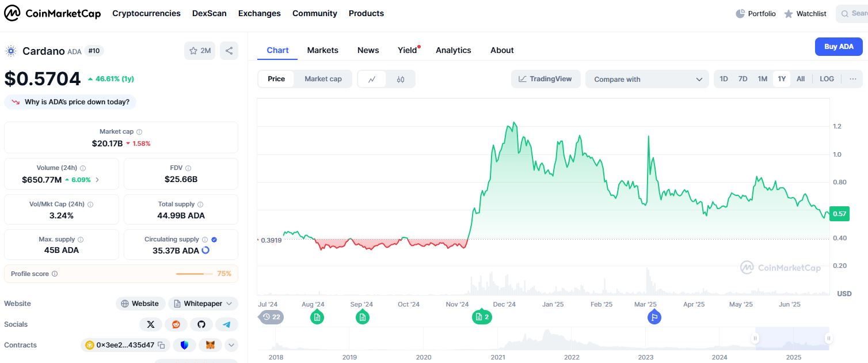The height and width of the screenshot is (363, 868).
Task: Select the Price chart toggle
Action: [276, 79]
